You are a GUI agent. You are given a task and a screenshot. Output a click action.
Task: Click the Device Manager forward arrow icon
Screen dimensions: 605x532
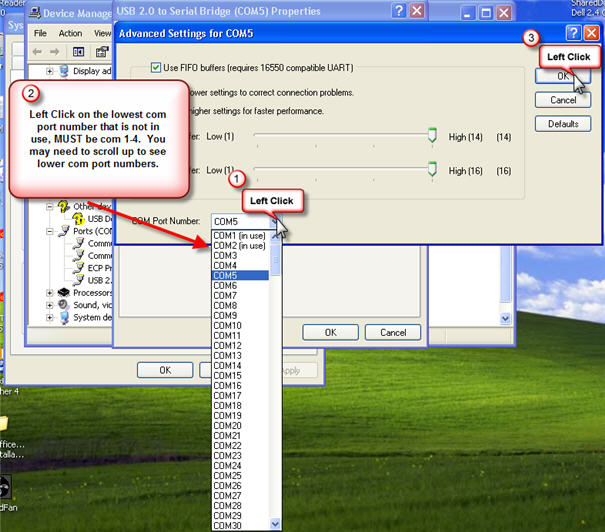click(x=54, y=52)
